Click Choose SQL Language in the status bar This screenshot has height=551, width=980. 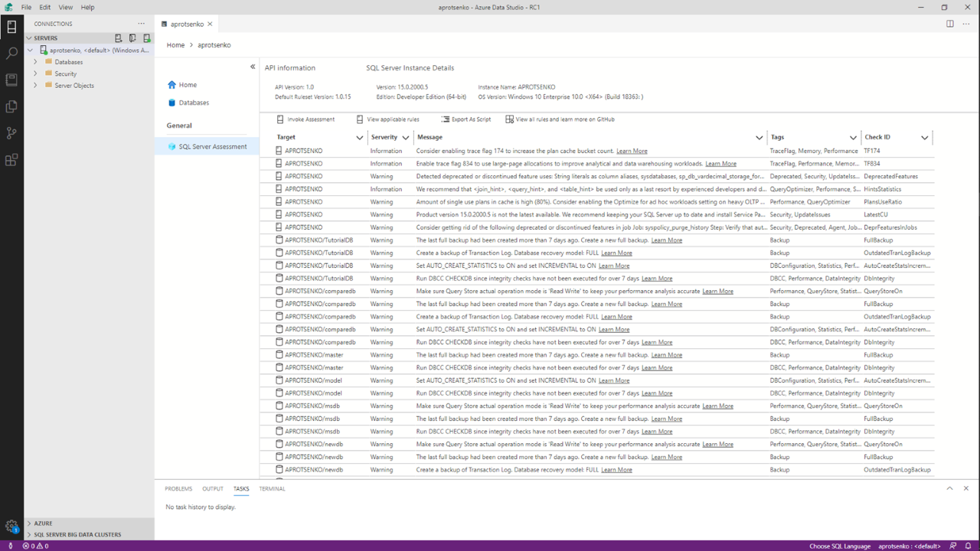tap(840, 546)
